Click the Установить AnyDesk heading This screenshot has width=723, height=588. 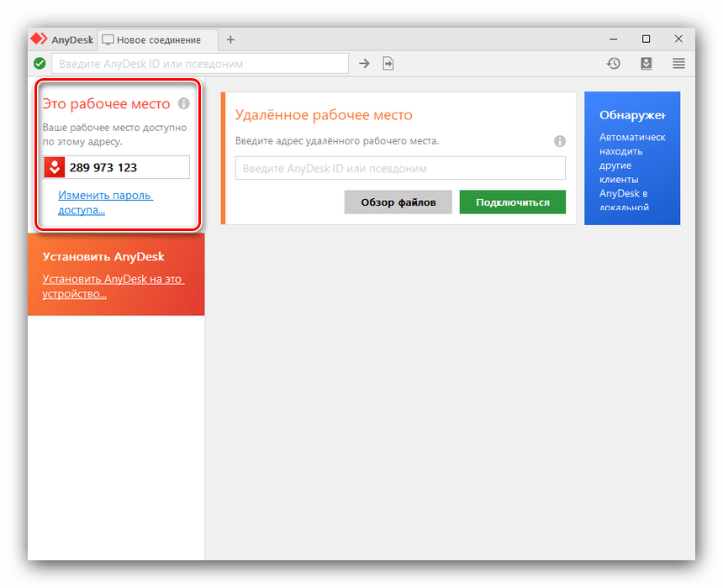pos(103,256)
